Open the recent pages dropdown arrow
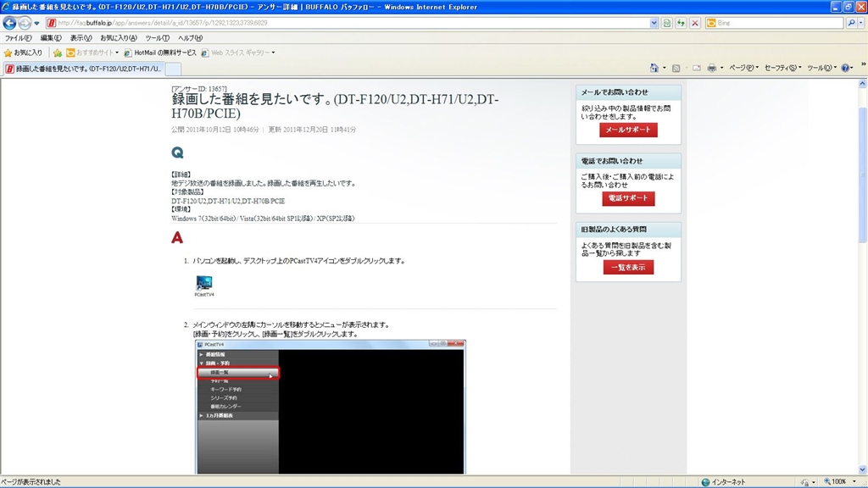This screenshot has height=488, width=868. [36, 23]
